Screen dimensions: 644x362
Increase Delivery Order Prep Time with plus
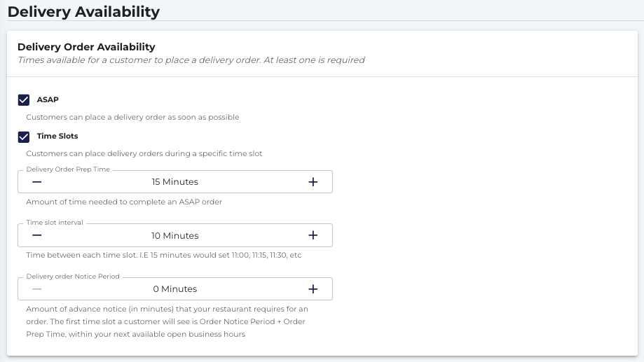(x=313, y=182)
